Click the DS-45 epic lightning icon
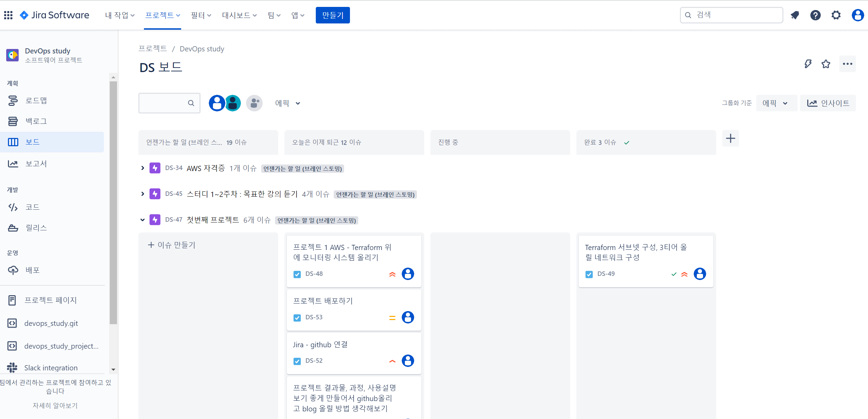 pyautogui.click(x=155, y=194)
